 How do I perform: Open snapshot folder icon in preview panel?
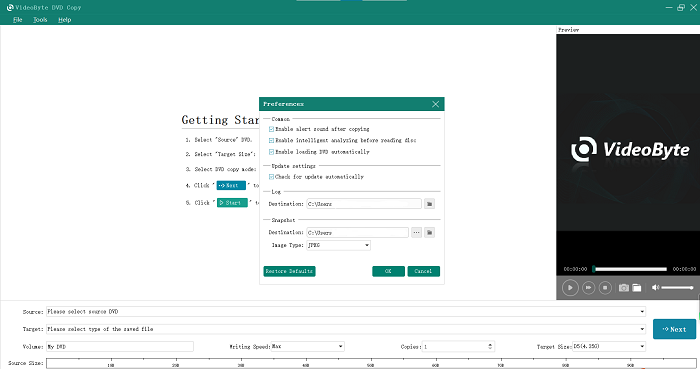(637, 288)
